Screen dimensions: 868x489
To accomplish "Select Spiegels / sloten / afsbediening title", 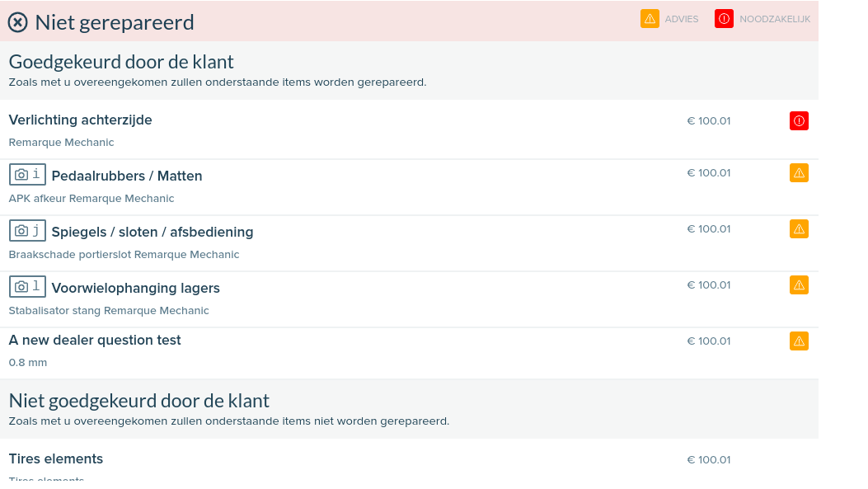I will click(152, 232).
